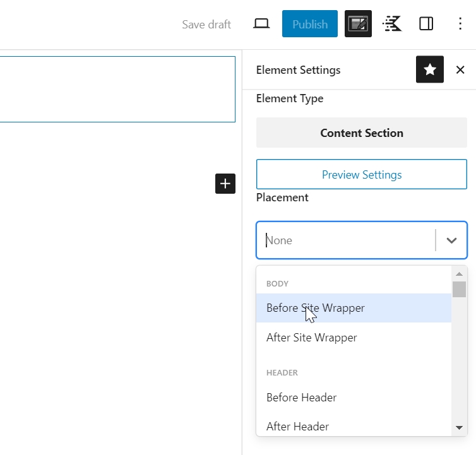Screen dimensions: 476x455
Task: Open Preview Settings
Action: click(x=361, y=175)
